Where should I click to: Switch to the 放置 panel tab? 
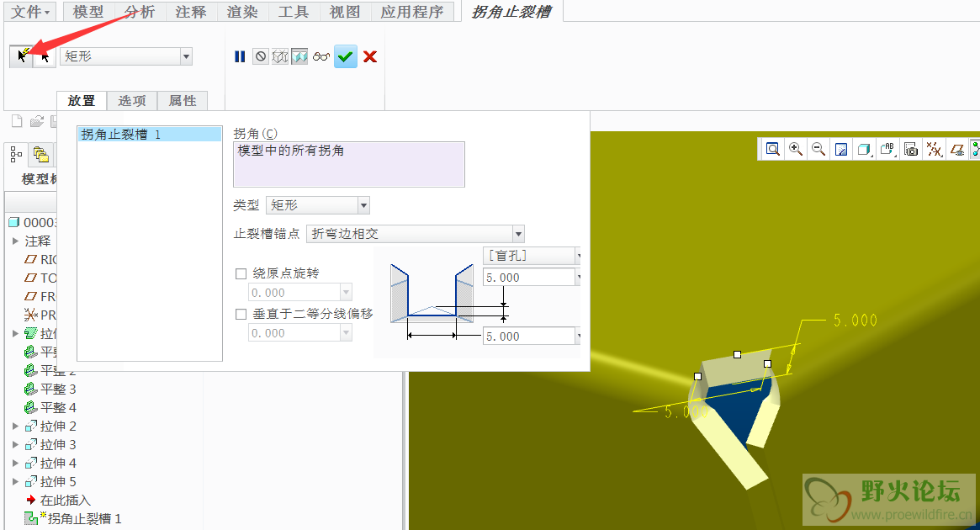click(82, 101)
